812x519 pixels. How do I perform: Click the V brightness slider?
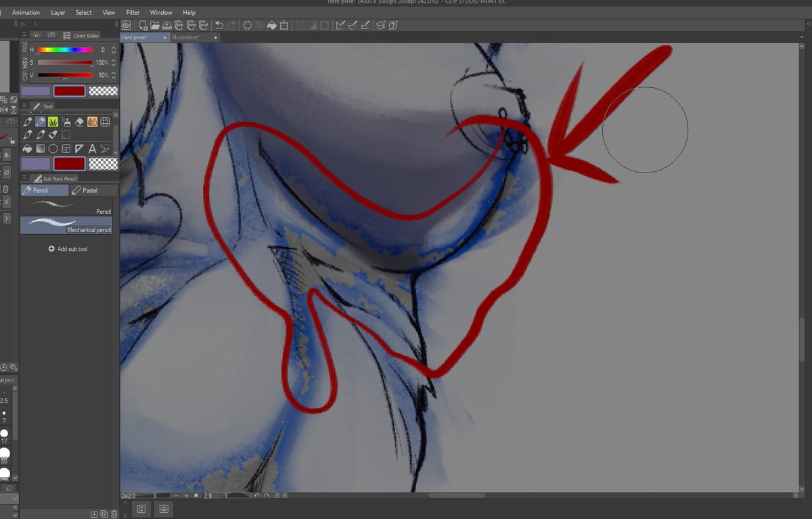click(x=65, y=75)
